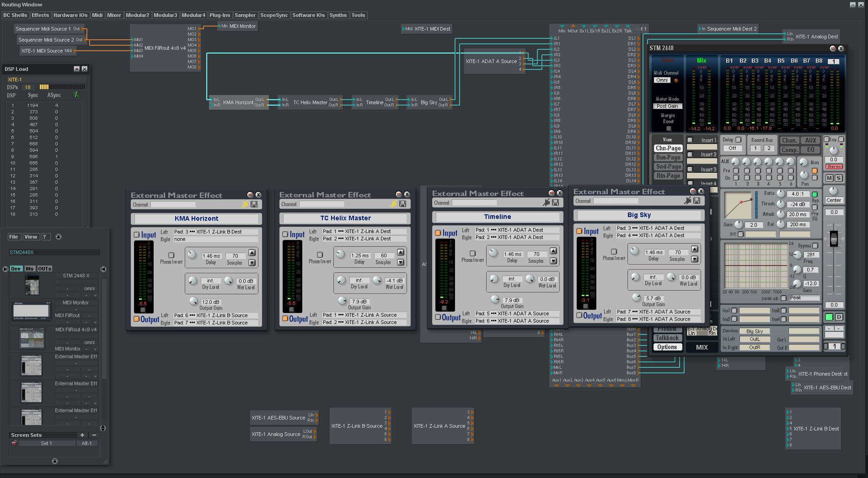Click the plug icon in TC Helix Master panel
The height and width of the screenshot is (478, 868).
[393, 204]
